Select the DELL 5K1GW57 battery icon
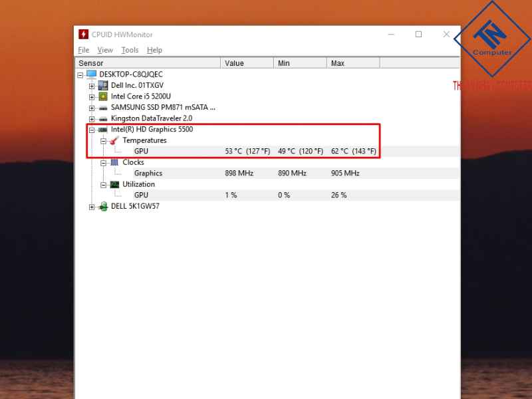 [103, 206]
